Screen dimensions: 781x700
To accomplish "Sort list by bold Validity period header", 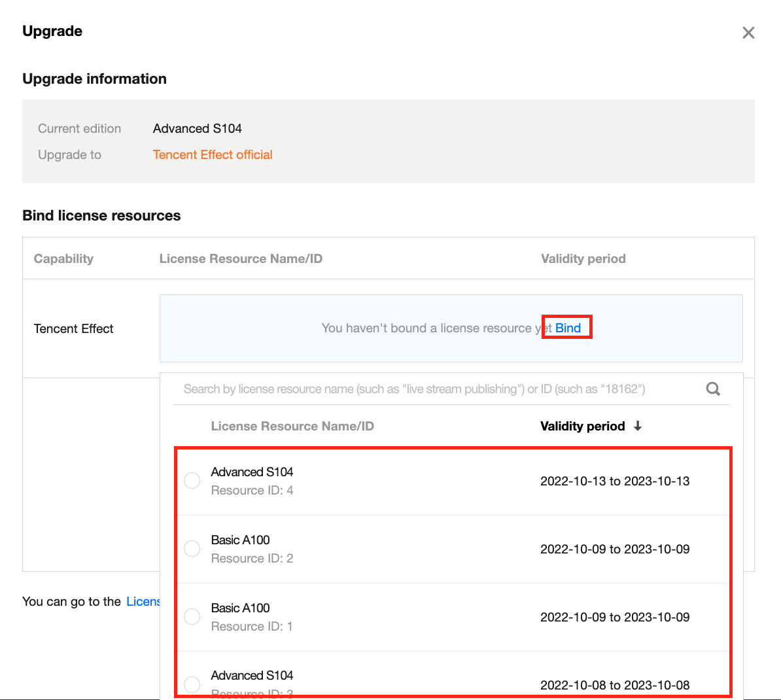I will 582,426.
